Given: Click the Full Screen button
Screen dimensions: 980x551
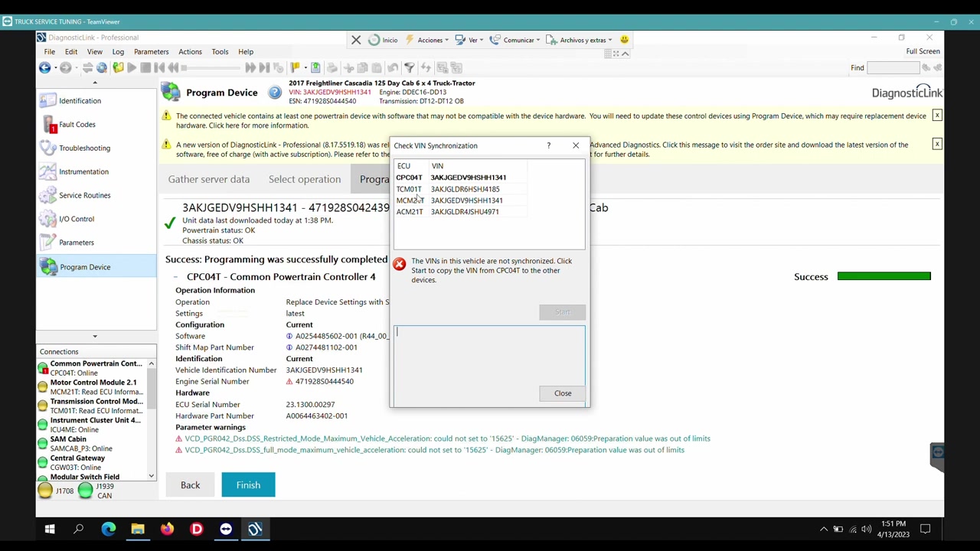Looking at the screenshot, I should [x=923, y=51].
